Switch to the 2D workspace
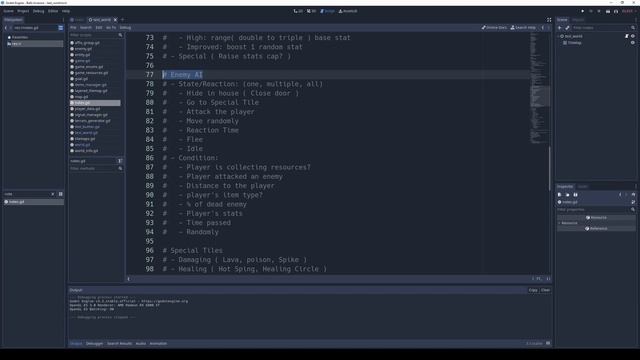The image size is (640, 360). pos(298,11)
